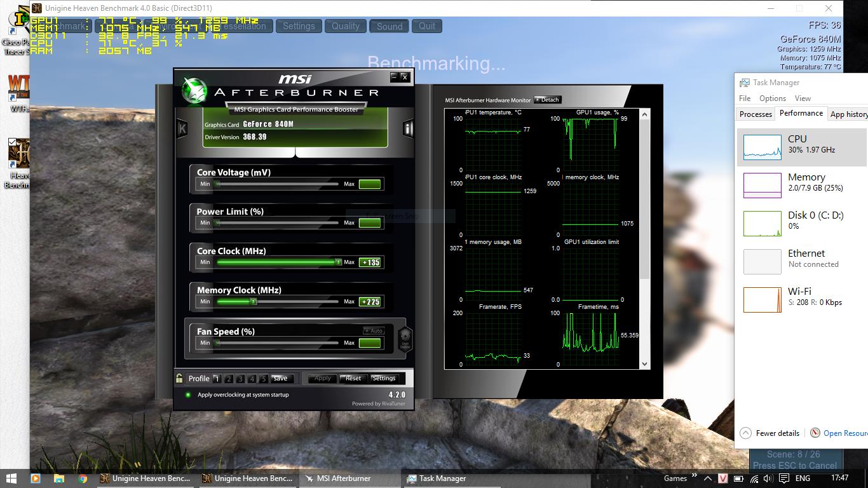Click the Core Clock +135 value field
Image resolution: width=868 pixels, height=488 pixels.
click(370, 262)
